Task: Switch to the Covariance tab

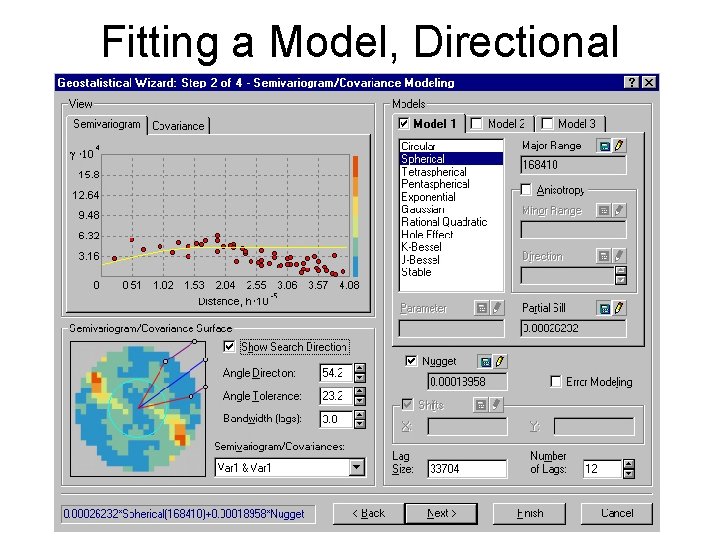Action: tap(178, 126)
